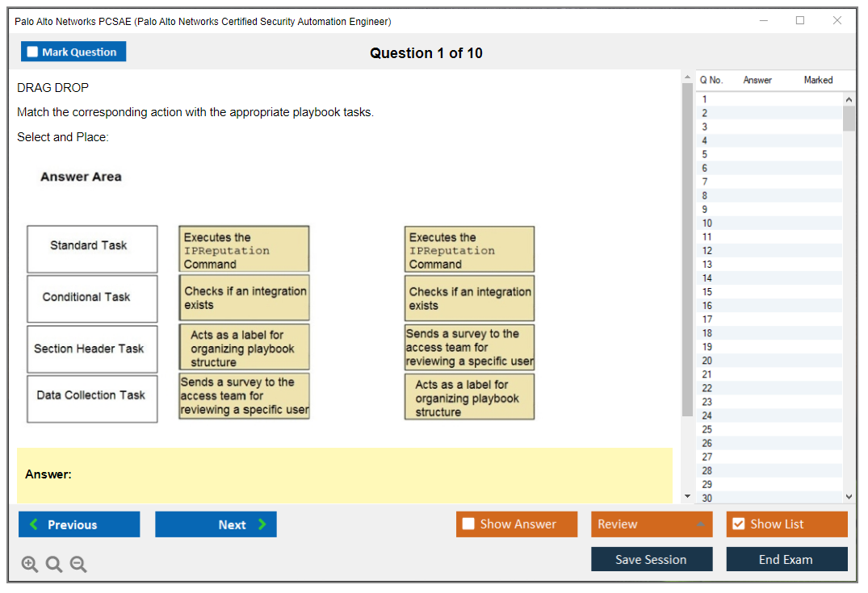Click the green left arrow on Previous

[34, 524]
